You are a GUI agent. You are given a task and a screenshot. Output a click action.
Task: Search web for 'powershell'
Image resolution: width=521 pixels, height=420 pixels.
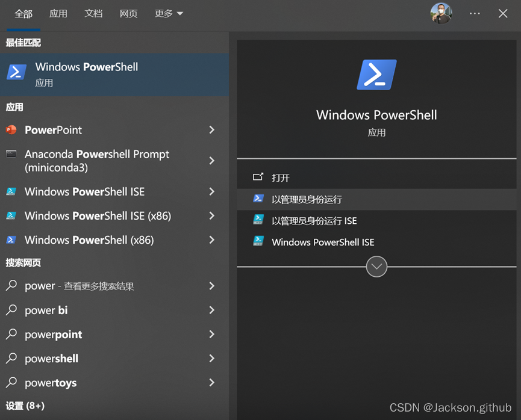pyautogui.click(x=114, y=358)
